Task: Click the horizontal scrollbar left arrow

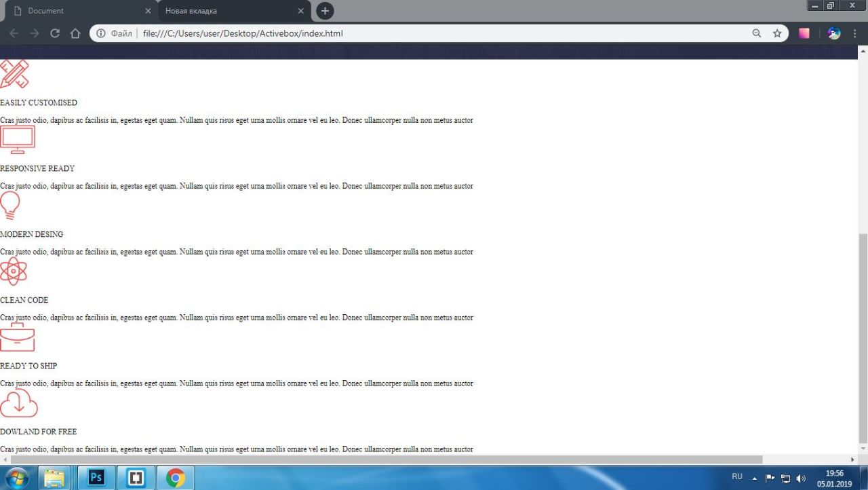Action: point(4,459)
